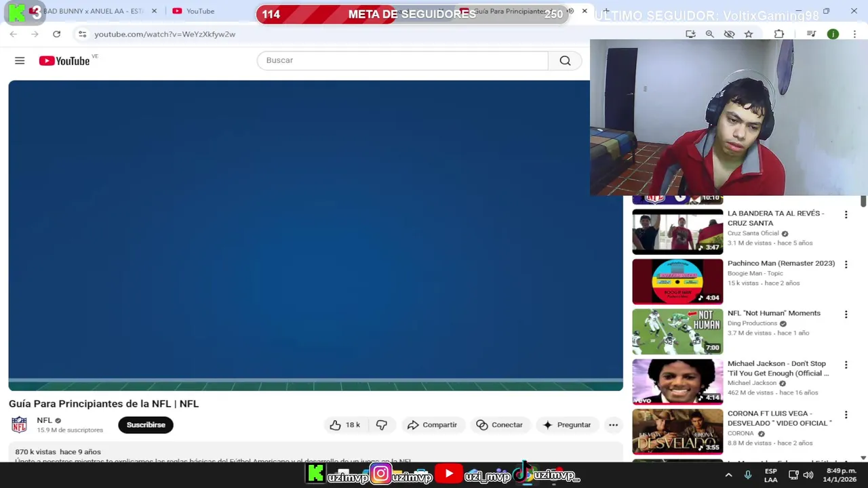Click title CORONA FT LUIS VEGA - DESVELADO
Image resolution: width=868 pixels, height=488 pixels.
click(x=779, y=418)
